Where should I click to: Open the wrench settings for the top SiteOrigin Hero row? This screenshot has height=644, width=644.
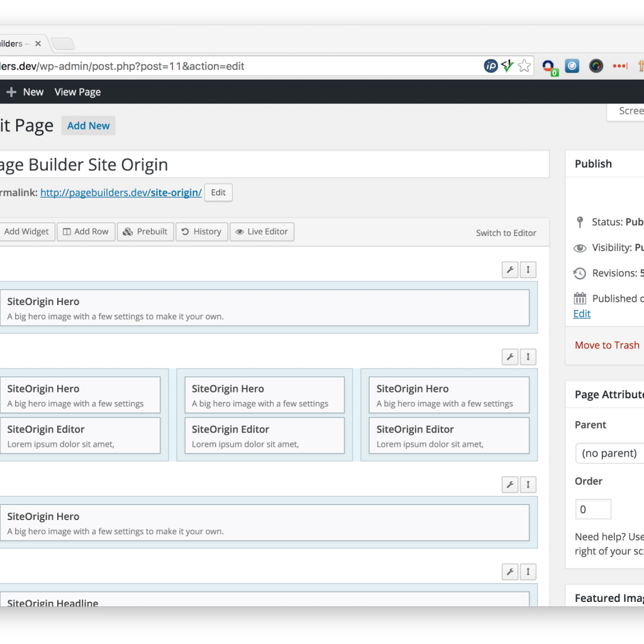click(x=509, y=269)
